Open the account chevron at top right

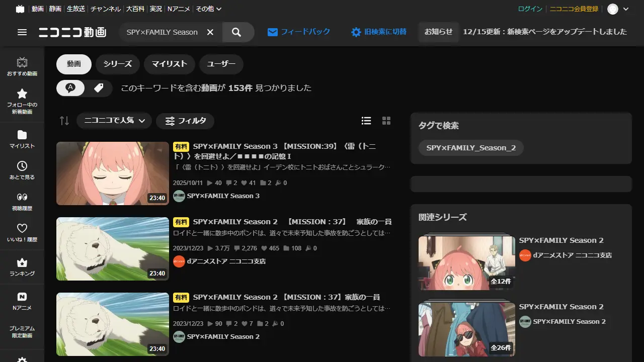626,9
